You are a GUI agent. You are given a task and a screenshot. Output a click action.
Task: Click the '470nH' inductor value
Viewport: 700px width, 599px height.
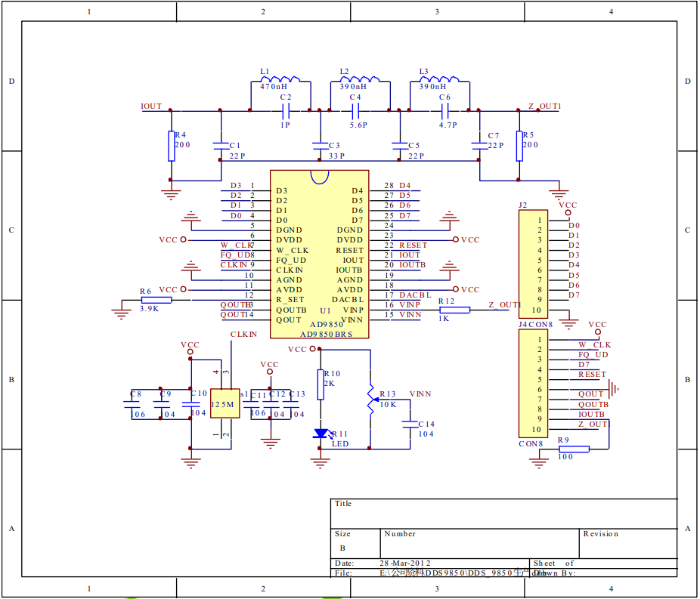coord(274,87)
